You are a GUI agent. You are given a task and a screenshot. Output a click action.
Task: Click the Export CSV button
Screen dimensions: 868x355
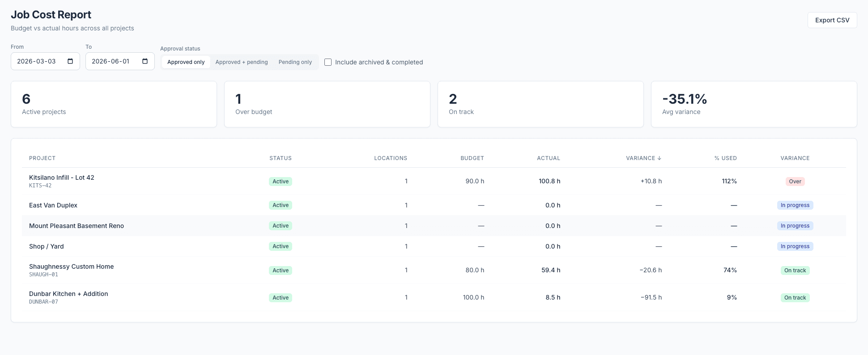[832, 20]
